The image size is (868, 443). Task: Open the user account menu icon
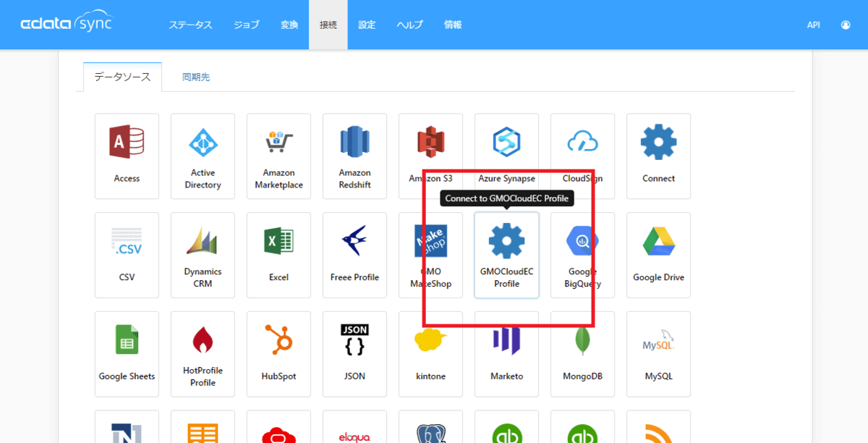coord(846,25)
